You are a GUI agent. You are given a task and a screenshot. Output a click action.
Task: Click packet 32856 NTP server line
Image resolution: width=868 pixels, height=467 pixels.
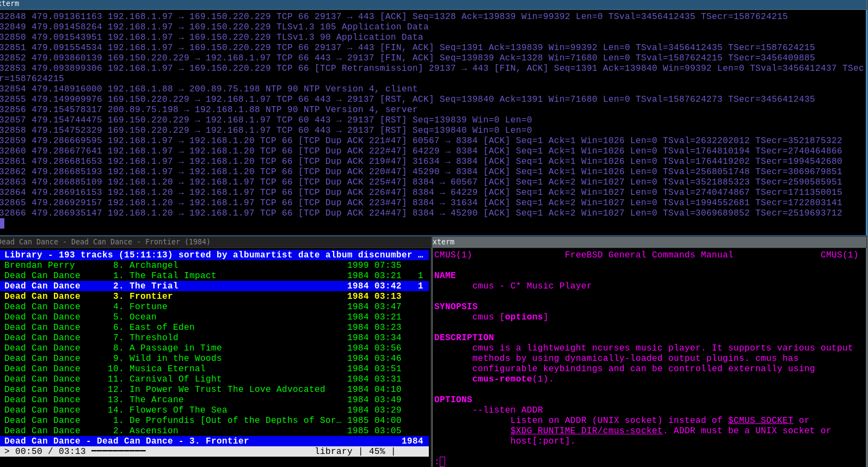[x=209, y=109]
